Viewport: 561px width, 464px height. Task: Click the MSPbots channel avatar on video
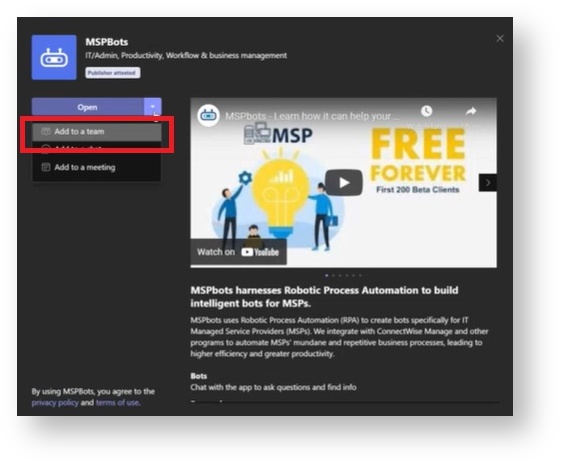click(x=208, y=116)
